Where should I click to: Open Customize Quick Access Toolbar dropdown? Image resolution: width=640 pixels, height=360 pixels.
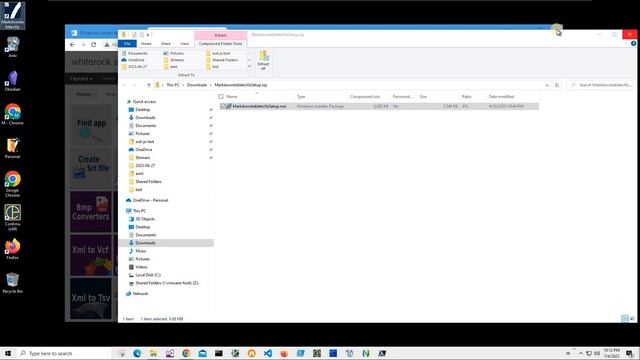point(148,35)
